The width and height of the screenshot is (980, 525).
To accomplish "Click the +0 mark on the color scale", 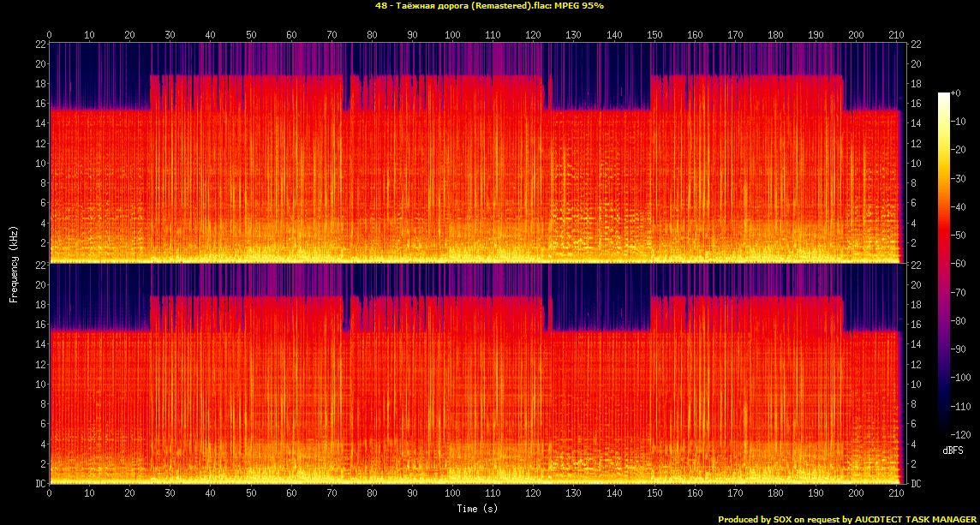I will coord(957,92).
